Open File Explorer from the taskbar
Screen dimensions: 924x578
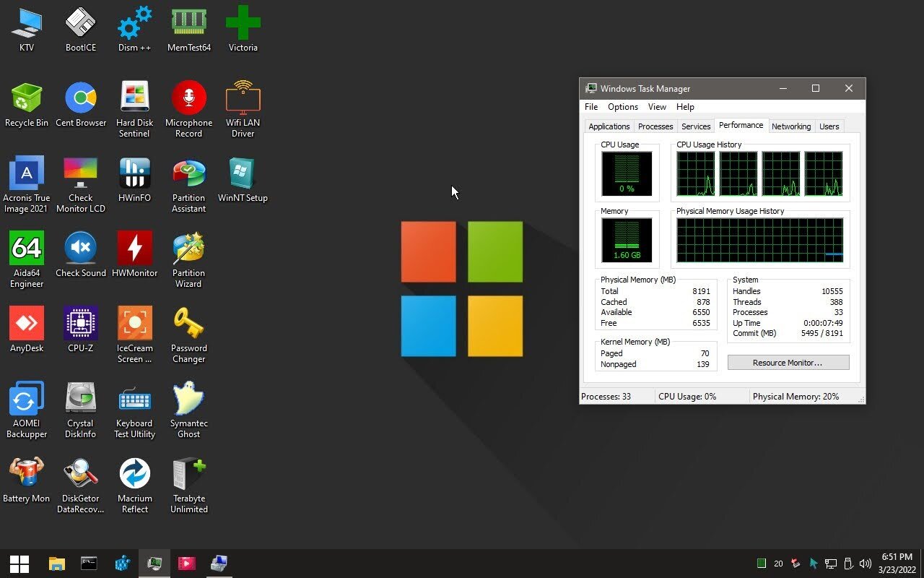tap(56, 564)
